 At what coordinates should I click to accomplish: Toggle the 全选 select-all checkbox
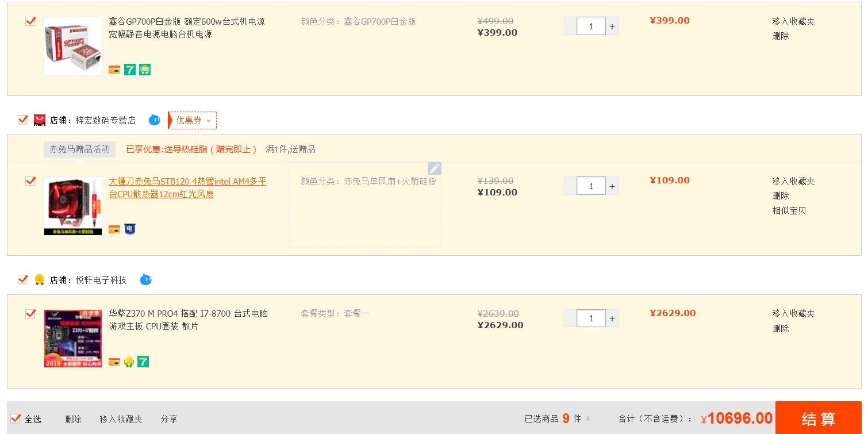pyautogui.click(x=16, y=418)
